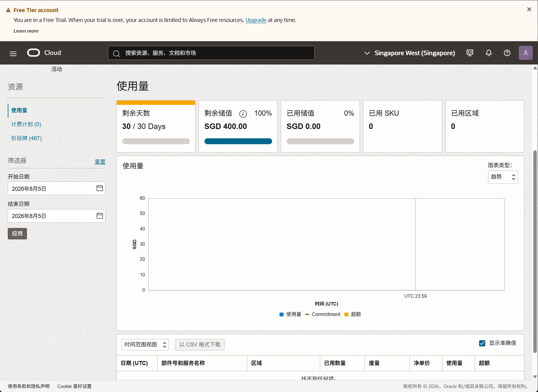The width and height of the screenshot is (538, 392).
Task: Open the help question mark icon
Action: tap(507, 53)
